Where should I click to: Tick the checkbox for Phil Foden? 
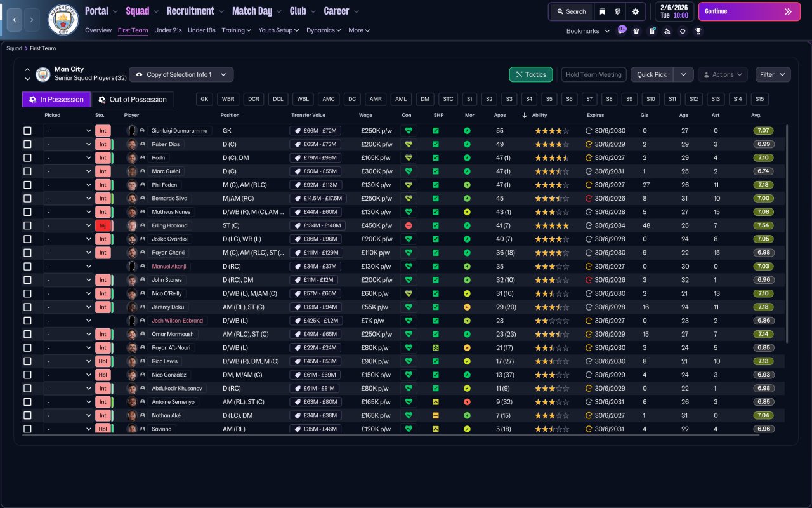[27, 185]
